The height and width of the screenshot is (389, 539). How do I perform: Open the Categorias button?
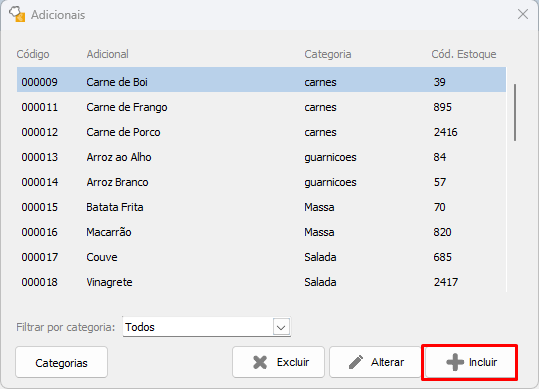pyautogui.click(x=62, y=362)
